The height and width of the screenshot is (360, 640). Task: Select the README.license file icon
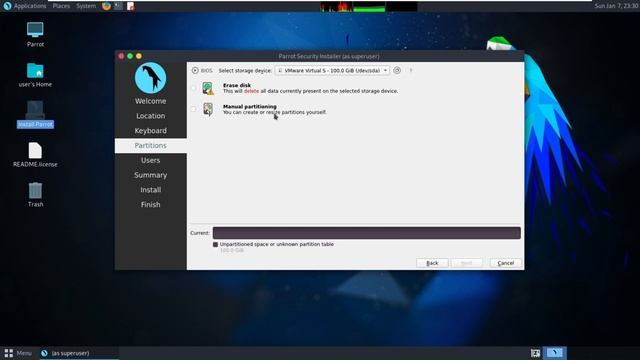click(x=35, y=155)
